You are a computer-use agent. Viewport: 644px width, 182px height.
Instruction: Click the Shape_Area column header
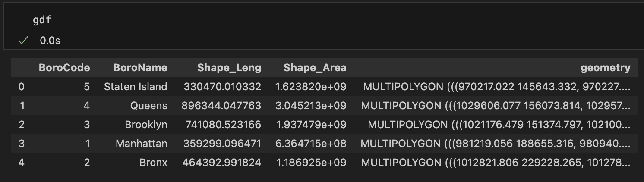point(315,68)
